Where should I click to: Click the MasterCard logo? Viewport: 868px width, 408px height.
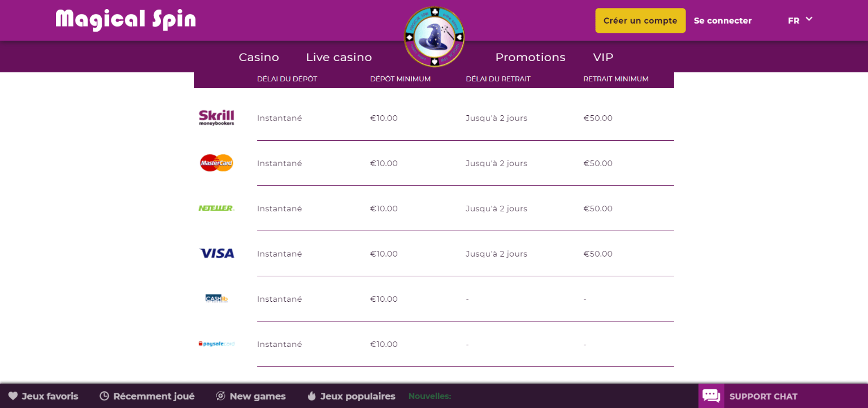pos(216,163)
